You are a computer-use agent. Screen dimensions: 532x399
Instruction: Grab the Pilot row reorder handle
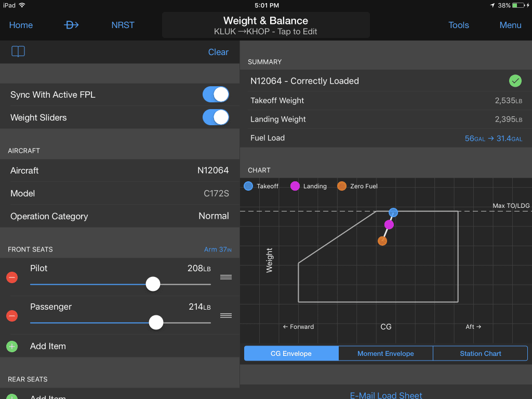coord(225,277)
